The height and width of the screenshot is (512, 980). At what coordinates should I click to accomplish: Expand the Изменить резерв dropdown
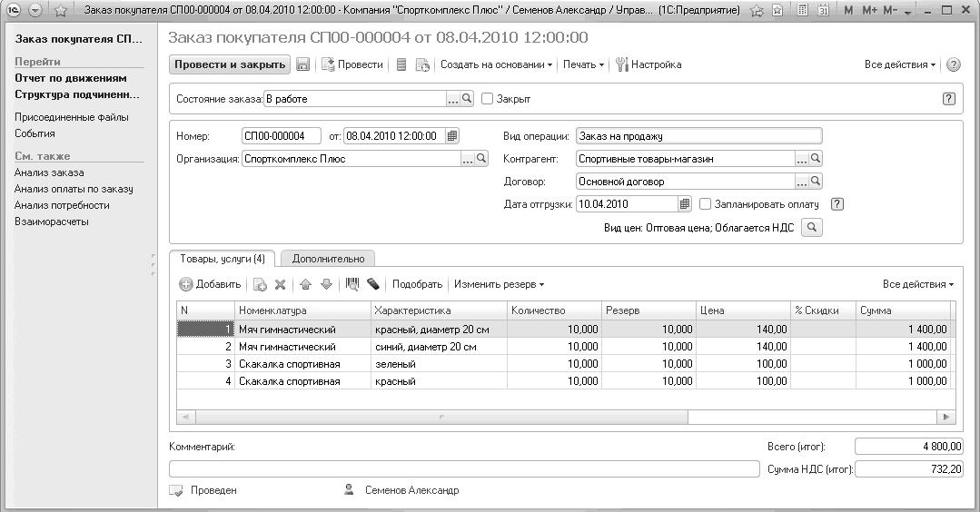click(499, 284)
